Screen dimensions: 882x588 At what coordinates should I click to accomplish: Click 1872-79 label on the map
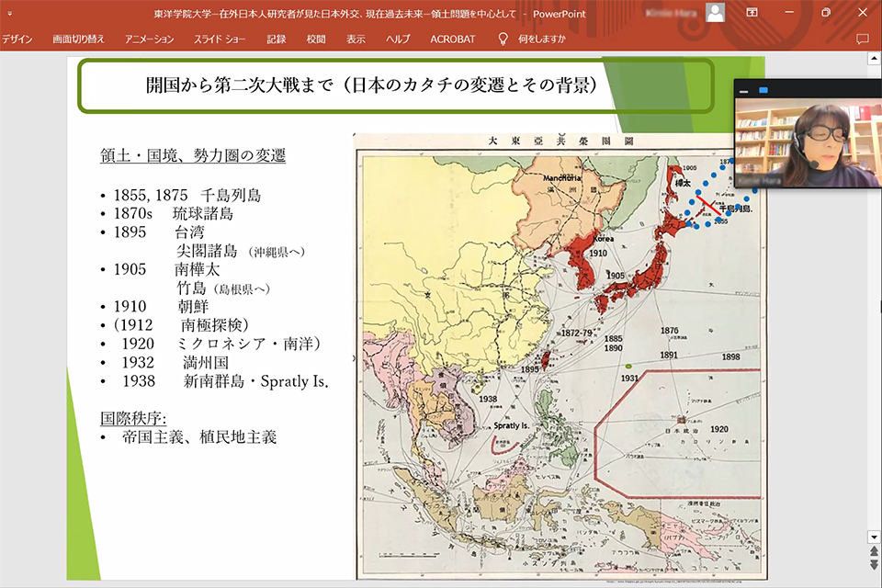577,334
